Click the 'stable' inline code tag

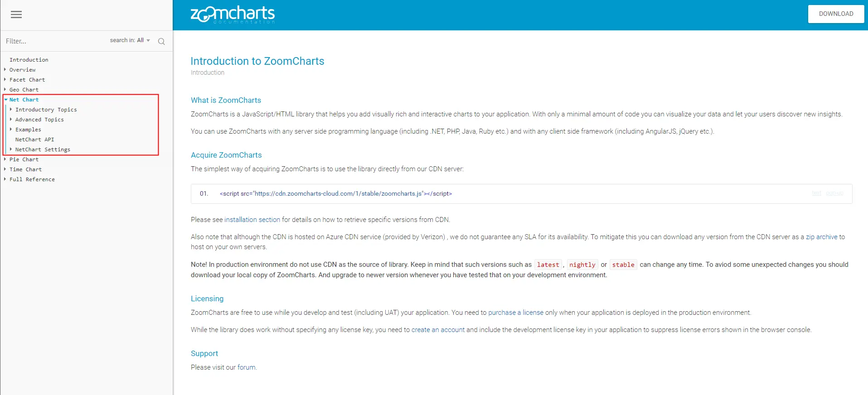(x=623, y=265)
